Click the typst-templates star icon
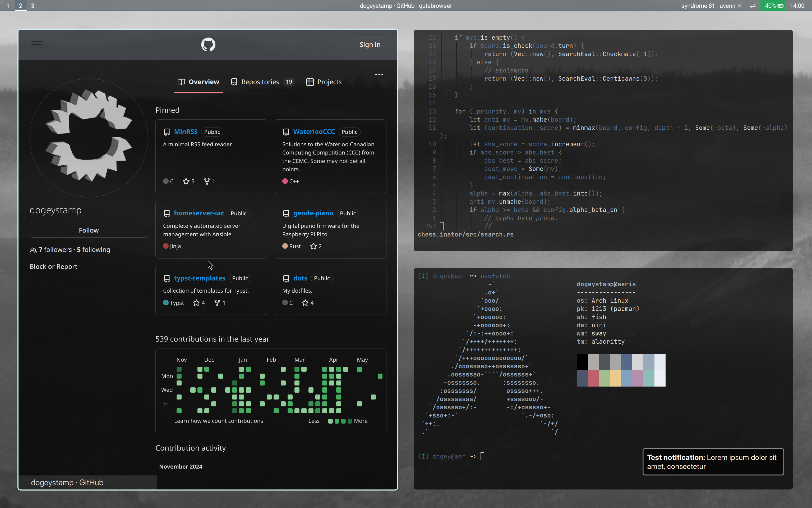The height and width of the screenshot is (508, 812). pyautogui.click(x=196, y=303)
